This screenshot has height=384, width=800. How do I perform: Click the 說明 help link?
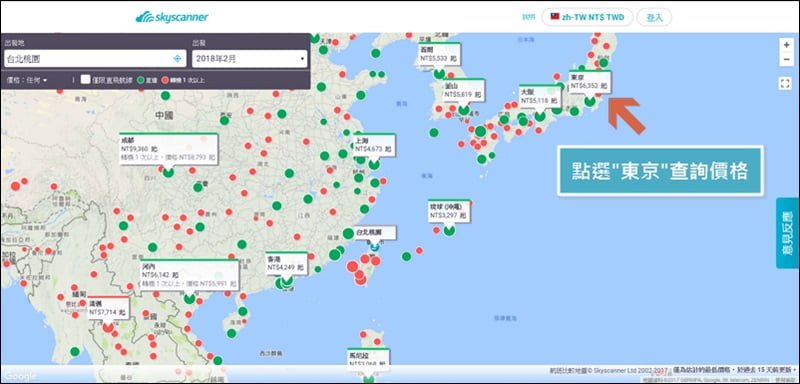coord(529,17)
